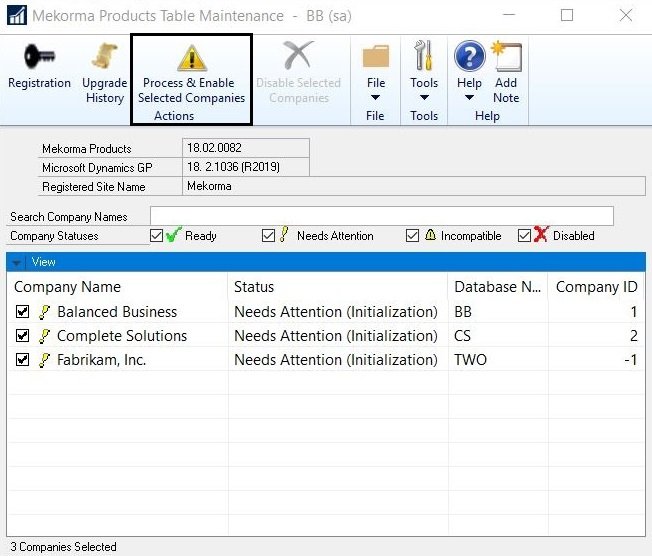Sort by Database Name column header
This screenshot has height=556, width=652.
(x=498, y=287)
